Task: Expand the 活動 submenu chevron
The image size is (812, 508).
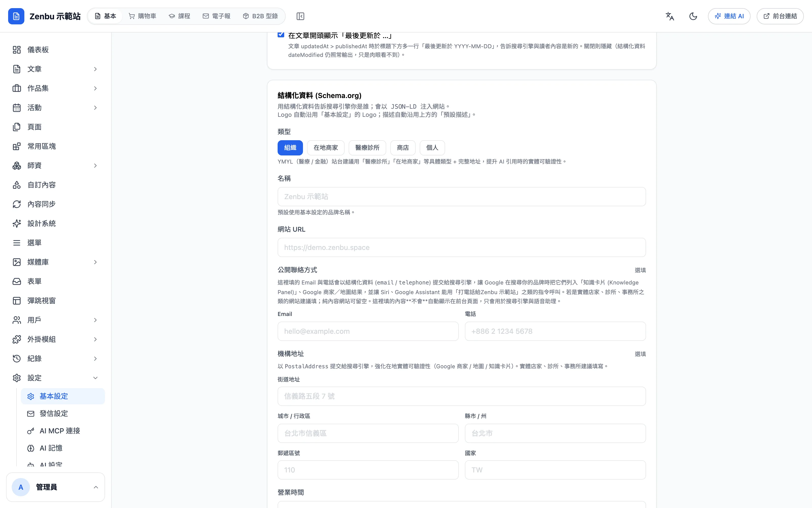Action: tap(95, 107)
